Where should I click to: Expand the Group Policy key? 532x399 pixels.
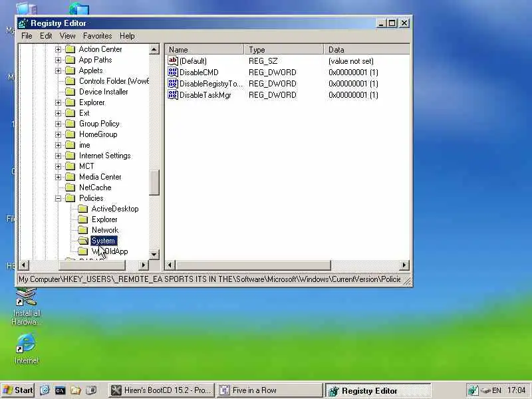click(x=58, y=124)
